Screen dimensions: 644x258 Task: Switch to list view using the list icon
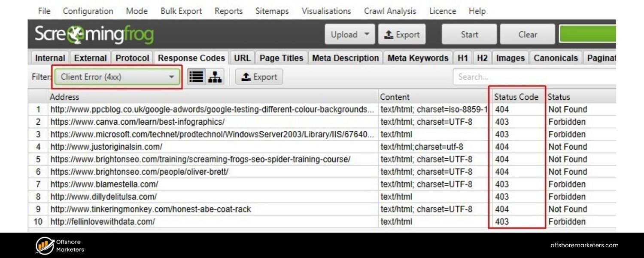196,76
